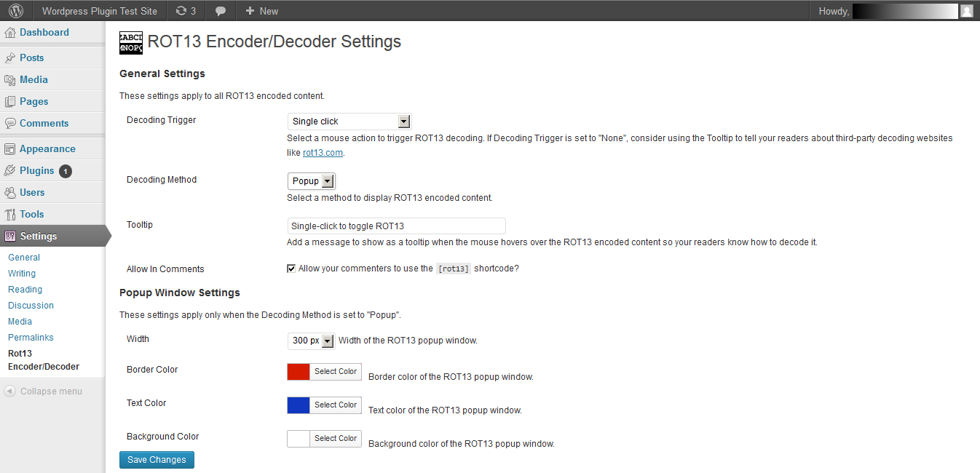The image size is (980, 473).
Task: Click Select Color for Text Color
Action: point(336,405)
